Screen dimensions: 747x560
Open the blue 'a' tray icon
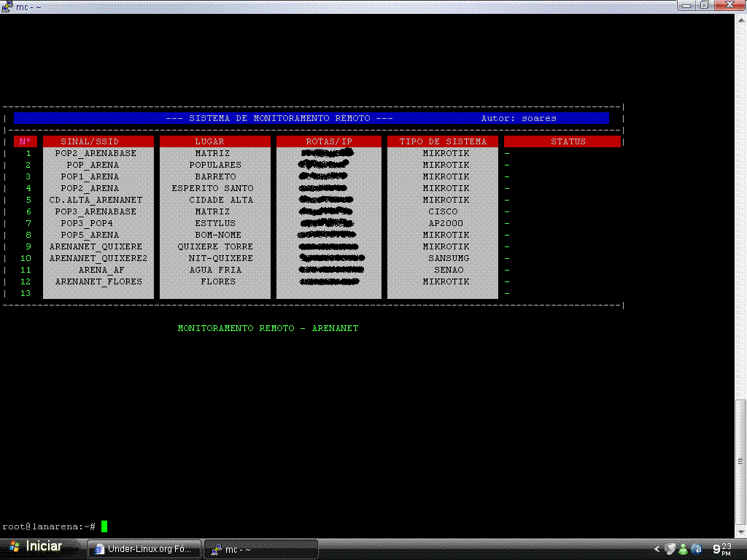pyautogui.click(x=696, y=549)
